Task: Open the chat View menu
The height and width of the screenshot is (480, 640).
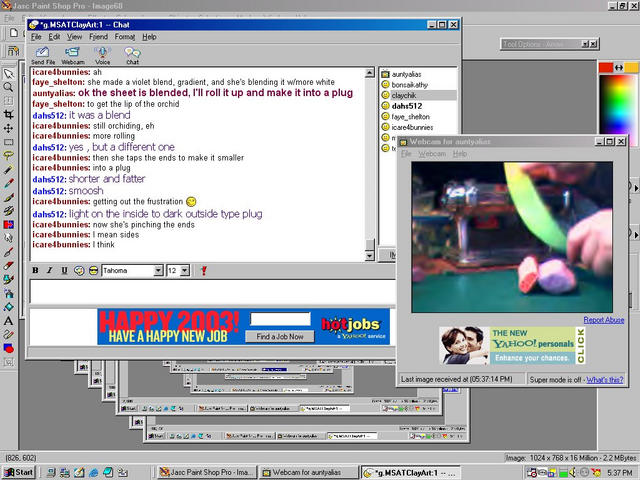Action: (x=74, y=37)
